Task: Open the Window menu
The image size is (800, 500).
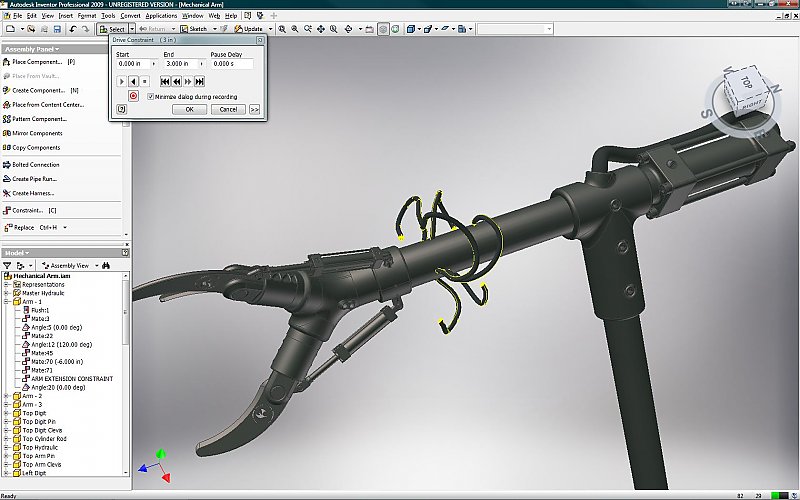Action: click(x=192, y=16)
